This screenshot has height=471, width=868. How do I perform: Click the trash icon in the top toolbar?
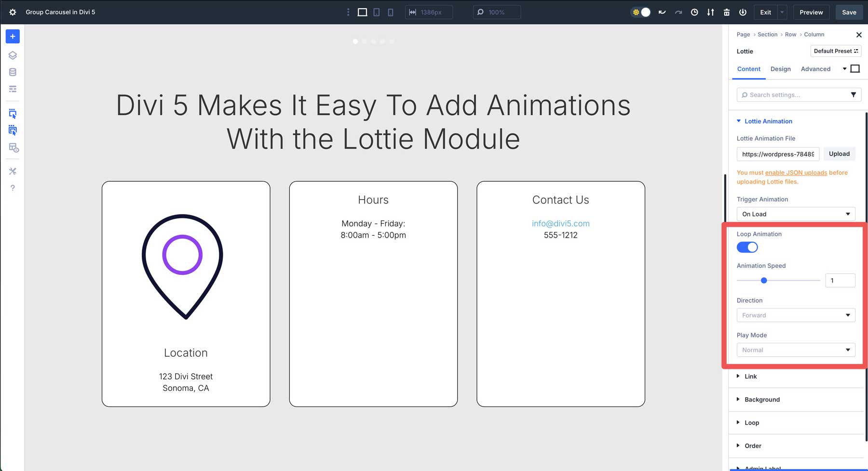[x=726, y=12]
